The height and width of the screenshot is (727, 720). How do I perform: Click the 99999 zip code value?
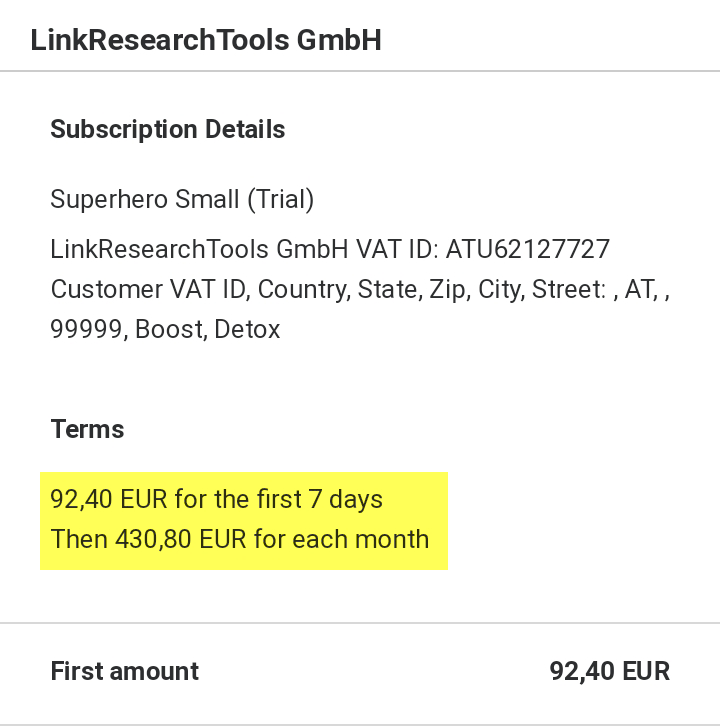pyautogui.click(x=88, y=330)
